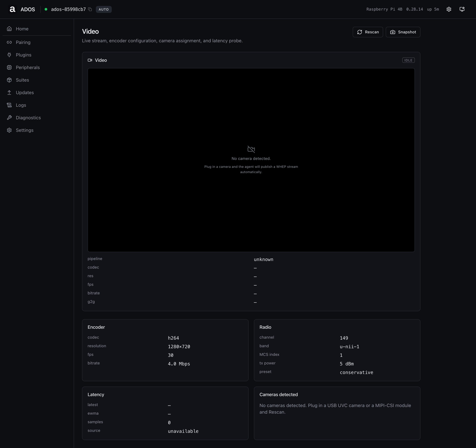Click the Updates upload arrow icon
The height and width of the screenshot is (448, 476).
(9, 93)
